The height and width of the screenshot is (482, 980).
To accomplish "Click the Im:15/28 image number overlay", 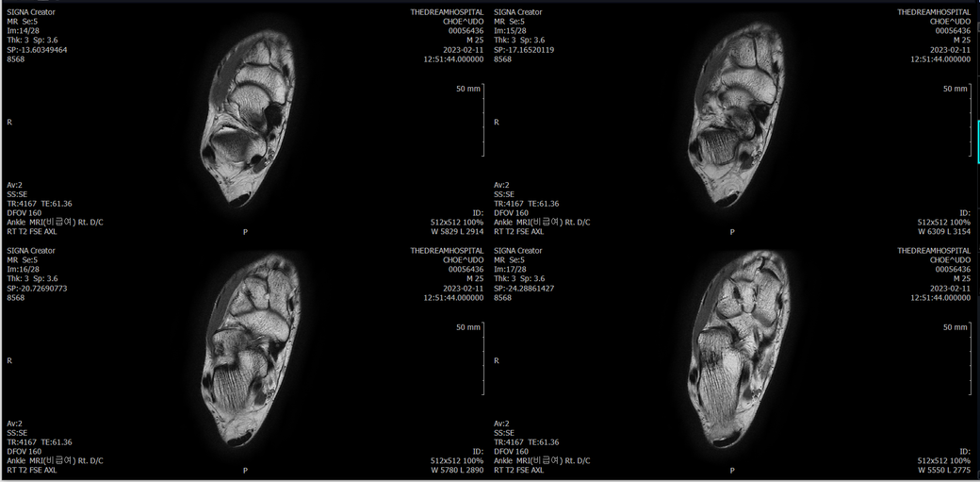I will (x=512, y=30).
